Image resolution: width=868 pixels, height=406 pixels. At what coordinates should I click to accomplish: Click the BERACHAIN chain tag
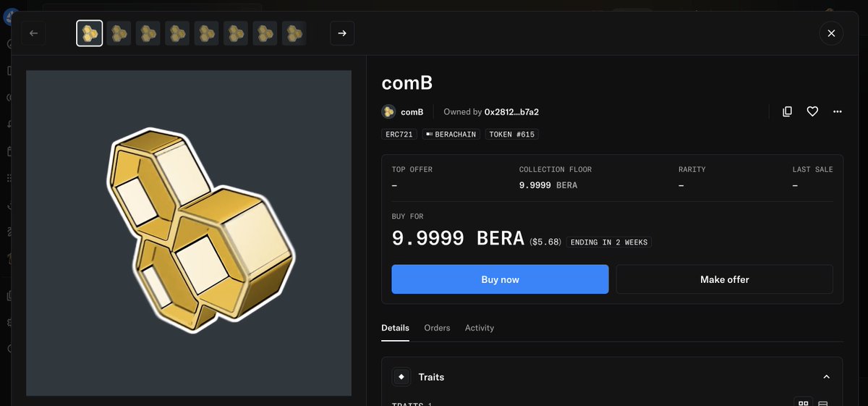point(451,135)
